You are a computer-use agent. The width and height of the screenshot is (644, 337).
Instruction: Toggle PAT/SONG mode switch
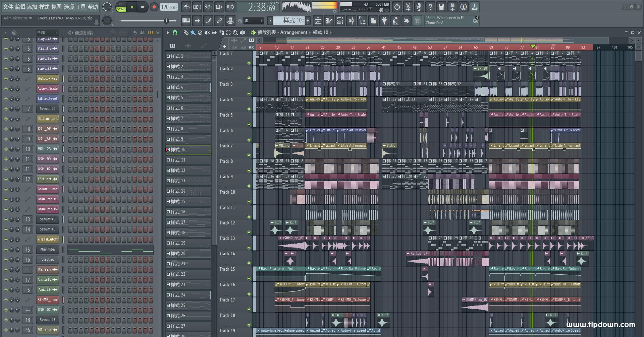coord(121,7)
